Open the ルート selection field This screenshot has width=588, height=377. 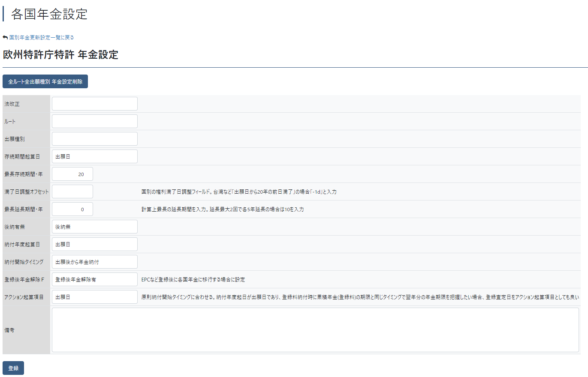(95, 121)
